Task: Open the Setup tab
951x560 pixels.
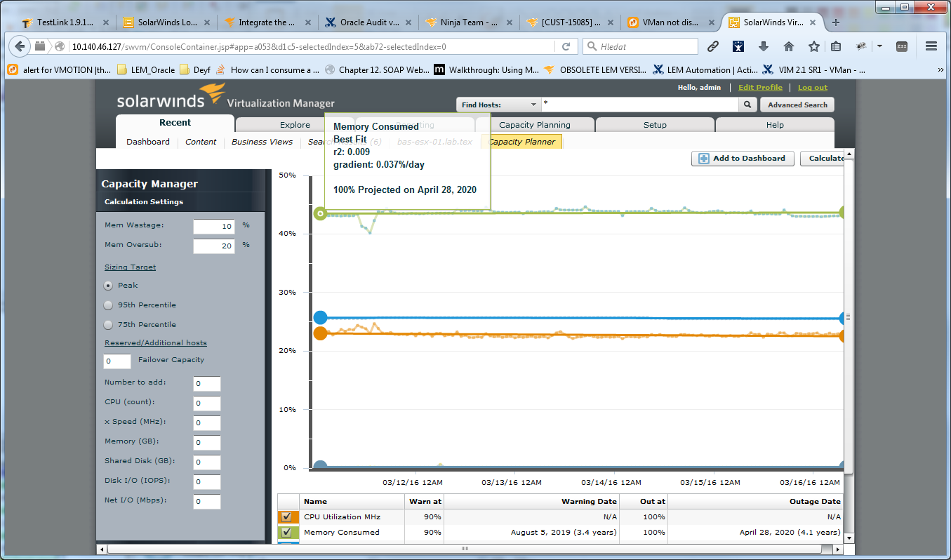Action: [x=655, y=125]
